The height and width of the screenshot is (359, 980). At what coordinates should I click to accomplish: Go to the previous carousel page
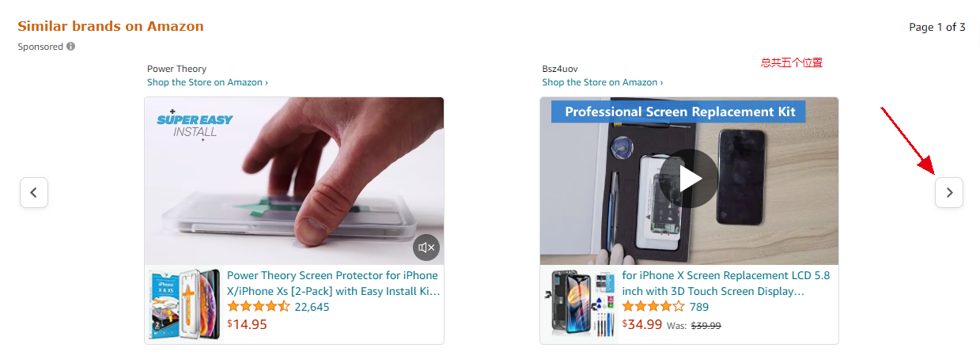tap(34, 192)
